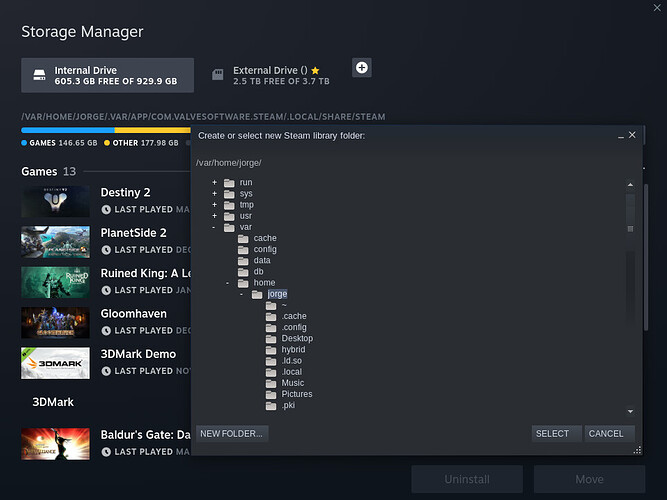
Task: Click the Move button
Action: tap(589, 479)
